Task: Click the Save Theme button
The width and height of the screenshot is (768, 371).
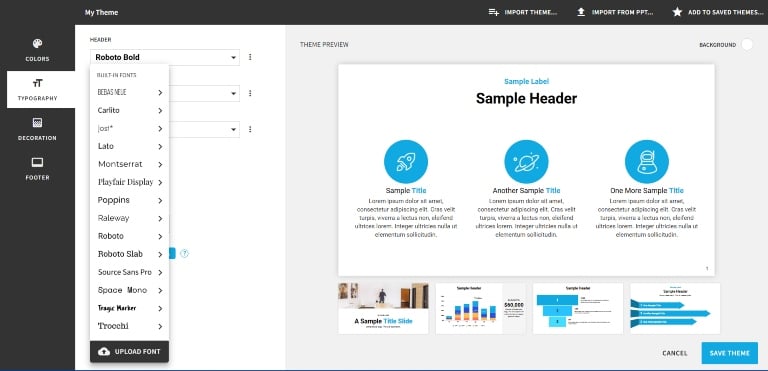Action: pyautogui.click(x=729, y=353)
